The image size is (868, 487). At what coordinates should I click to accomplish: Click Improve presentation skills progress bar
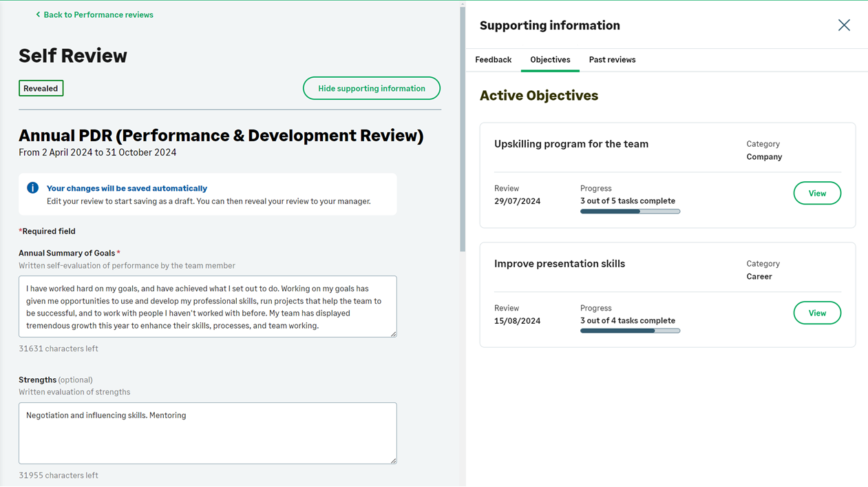pos(630,331)
